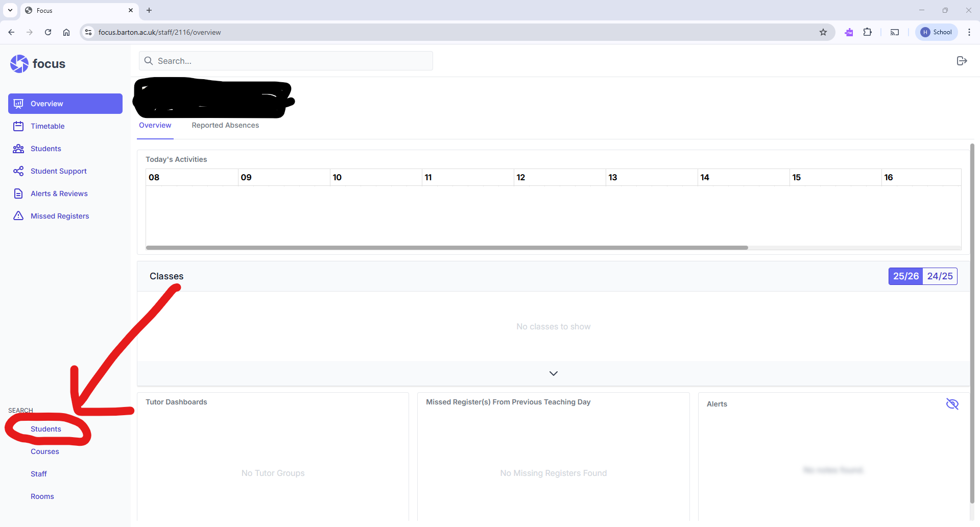
Task: Open the Chrome three-dot menu
Action: coord(969,32)
